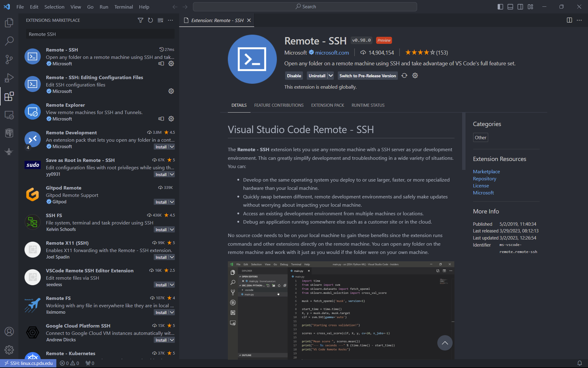Open the Repository link

pos(484,178)
